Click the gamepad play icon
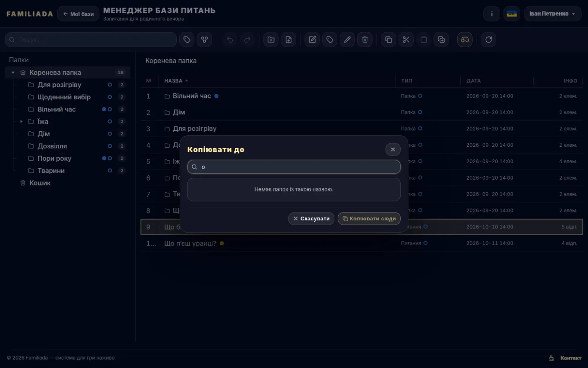 (465, 40)
